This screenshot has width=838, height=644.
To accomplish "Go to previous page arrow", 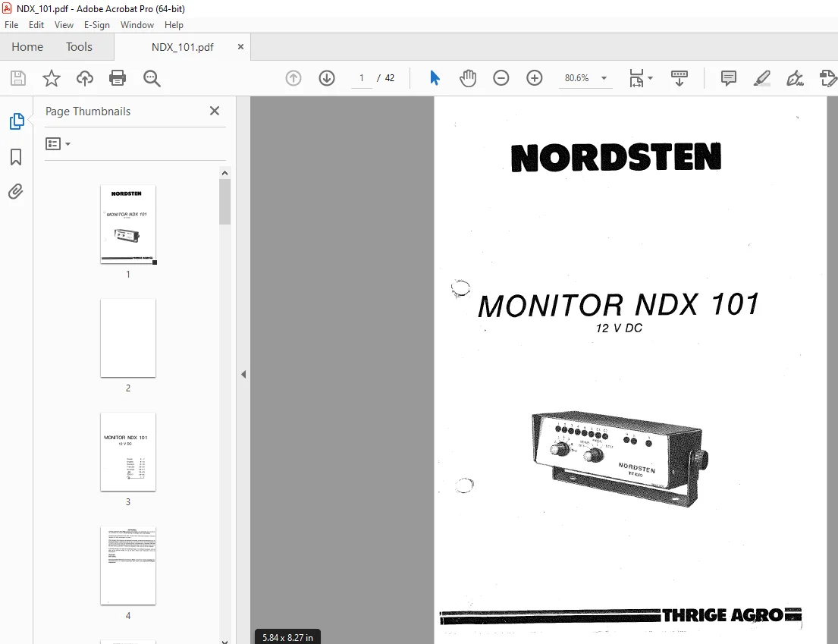I will tap(293, 78).
